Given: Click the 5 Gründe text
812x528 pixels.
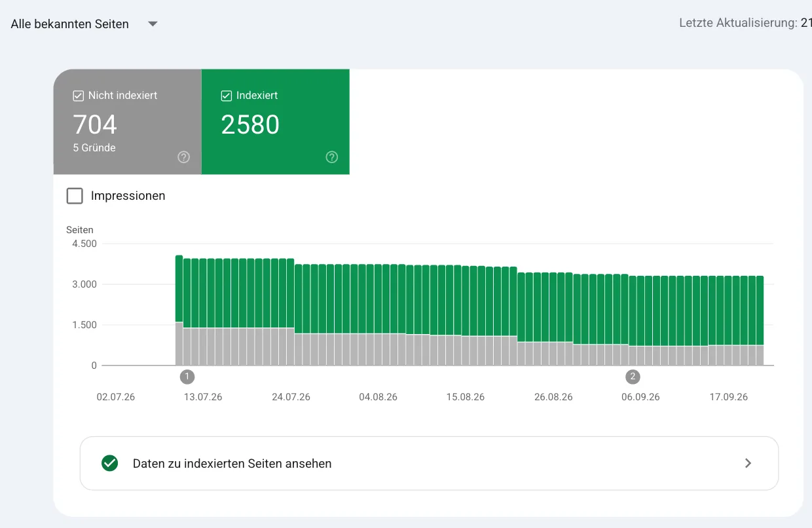Looking at the screenshot, I should click(94, 148).
